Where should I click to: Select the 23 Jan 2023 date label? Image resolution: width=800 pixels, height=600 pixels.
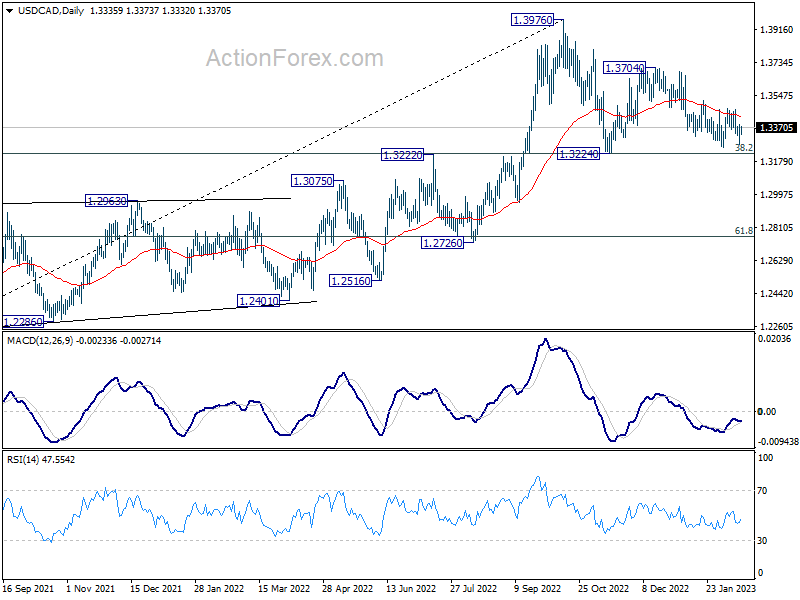pyautogui.click(x=731, y=588)
